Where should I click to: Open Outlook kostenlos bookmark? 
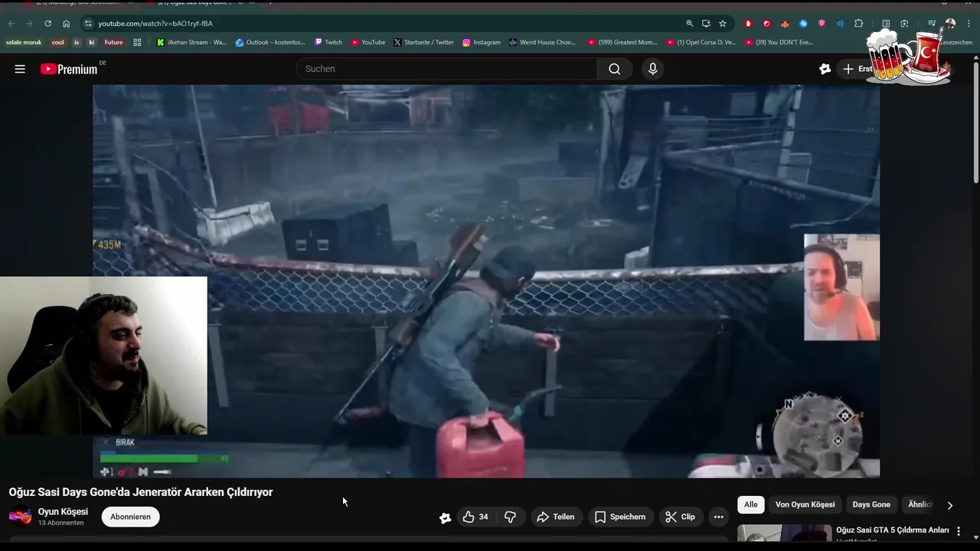[270, 42]
